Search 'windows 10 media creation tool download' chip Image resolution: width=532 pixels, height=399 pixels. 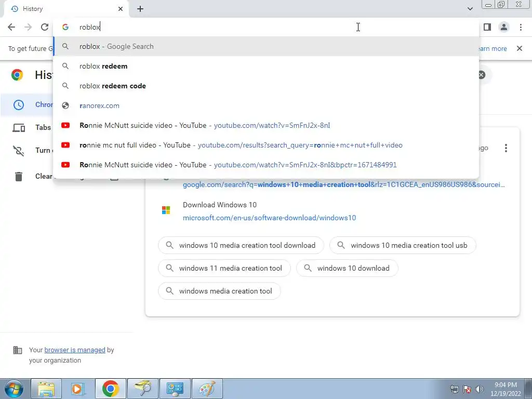click(x=241, y=245)
